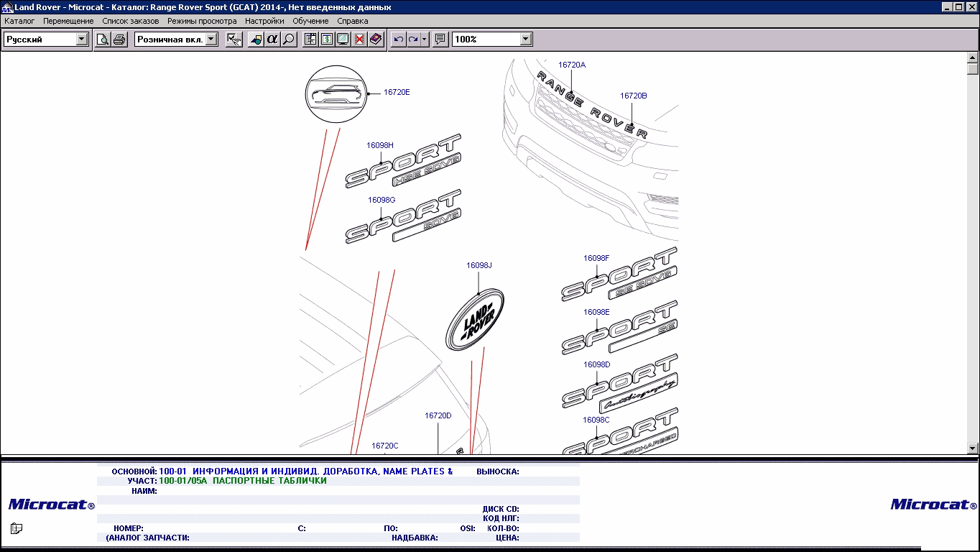Open the book help icon
This screenshot has height=552, width=980.
(x=376, y=40)
